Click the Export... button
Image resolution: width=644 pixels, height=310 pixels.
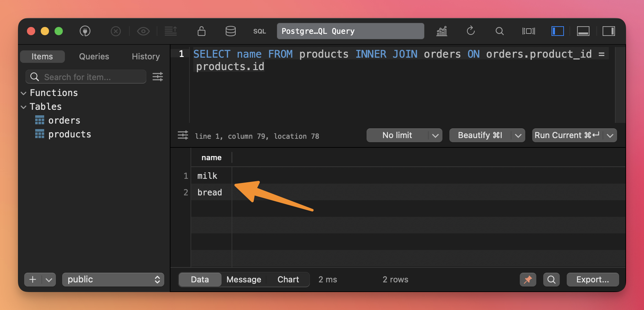point(593,280)
